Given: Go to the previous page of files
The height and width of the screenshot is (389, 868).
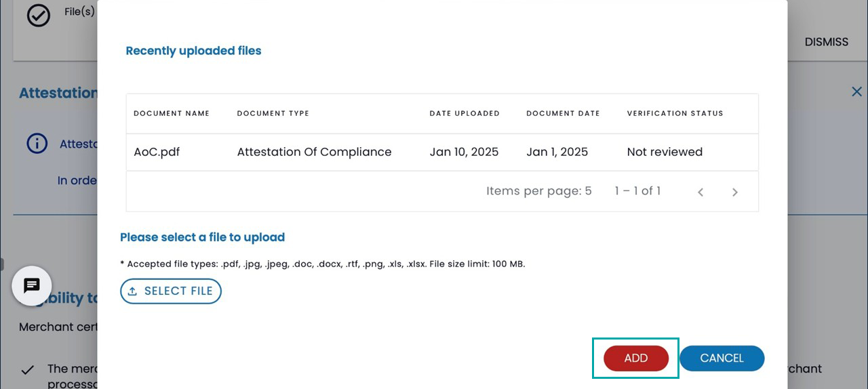Looking at the screenshot, I should pos(701,192).
